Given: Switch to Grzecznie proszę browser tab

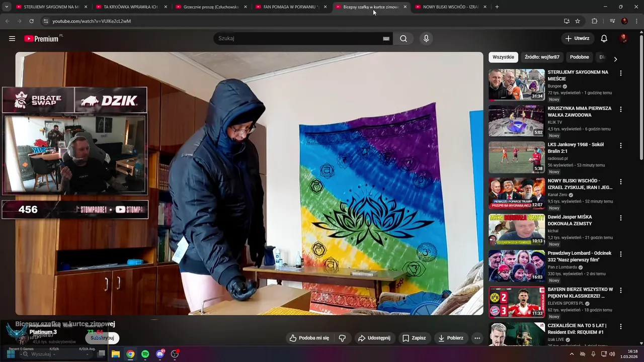Looking at the screenshot, I should pos(211,7).
